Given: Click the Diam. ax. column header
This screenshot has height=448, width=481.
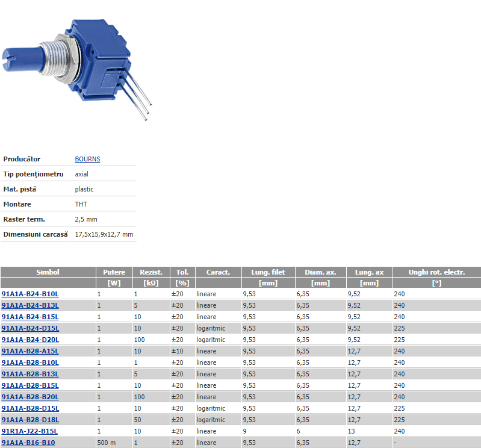Looking at the screenshot, I should pyautogui.click(x=320, y=272).
